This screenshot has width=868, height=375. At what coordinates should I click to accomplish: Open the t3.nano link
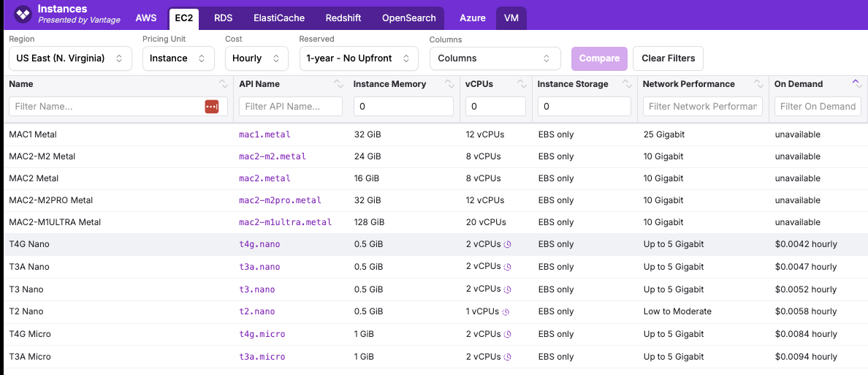[257, 289]
